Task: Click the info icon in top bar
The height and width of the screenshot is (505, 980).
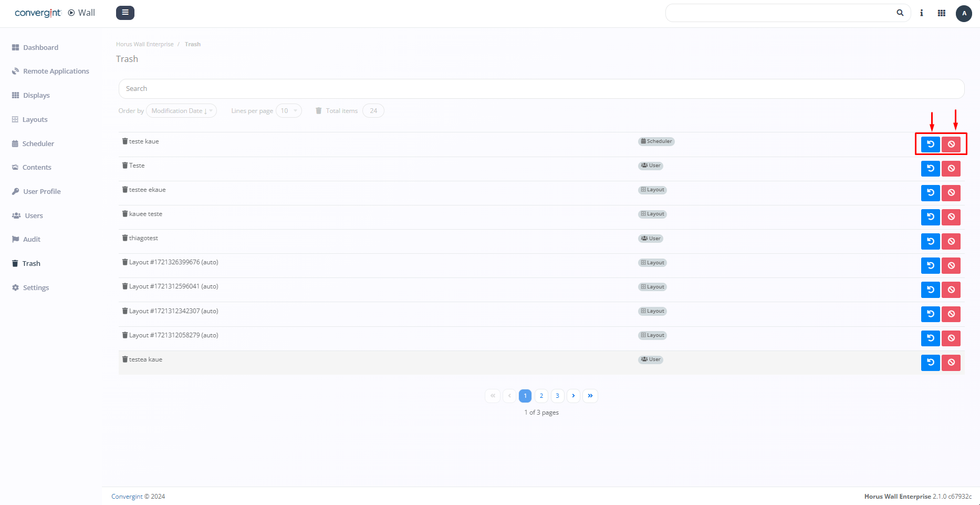Action: [921, 13]
